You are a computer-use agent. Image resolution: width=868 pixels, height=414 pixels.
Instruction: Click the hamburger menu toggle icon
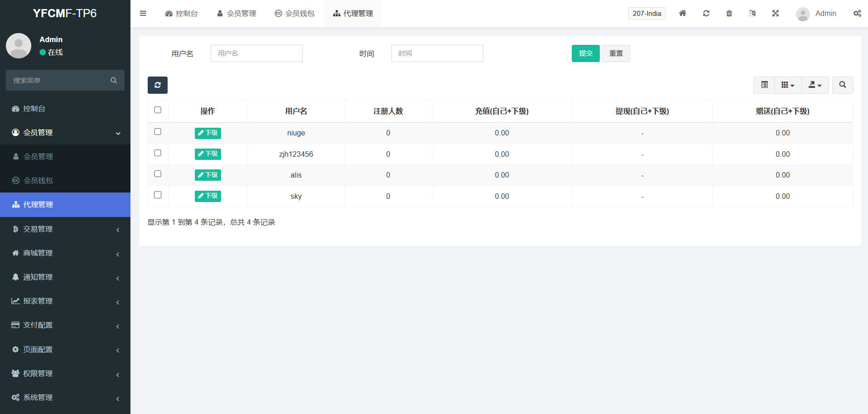pyautogui.click(x=143, y=14)
